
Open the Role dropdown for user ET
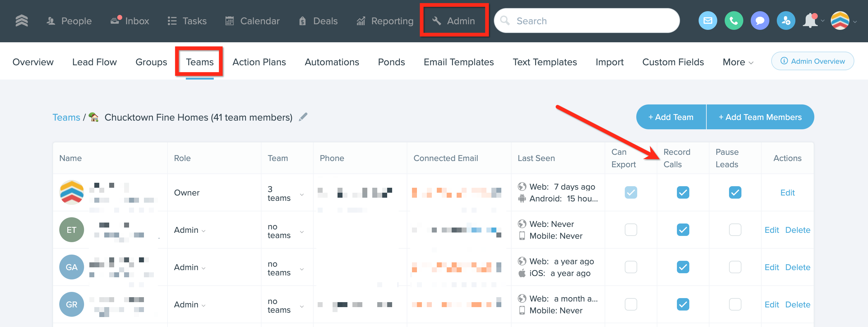tap(189, 230)
